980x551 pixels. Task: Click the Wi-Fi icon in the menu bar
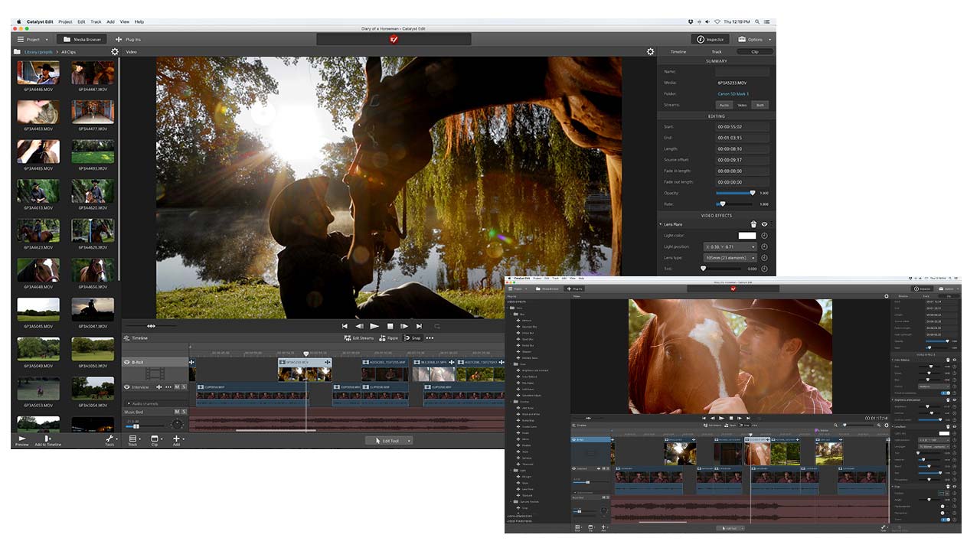point(717,21)
